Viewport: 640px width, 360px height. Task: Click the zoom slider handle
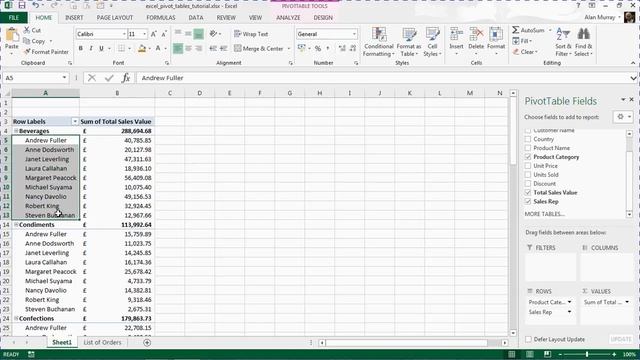tap(587, 354)
